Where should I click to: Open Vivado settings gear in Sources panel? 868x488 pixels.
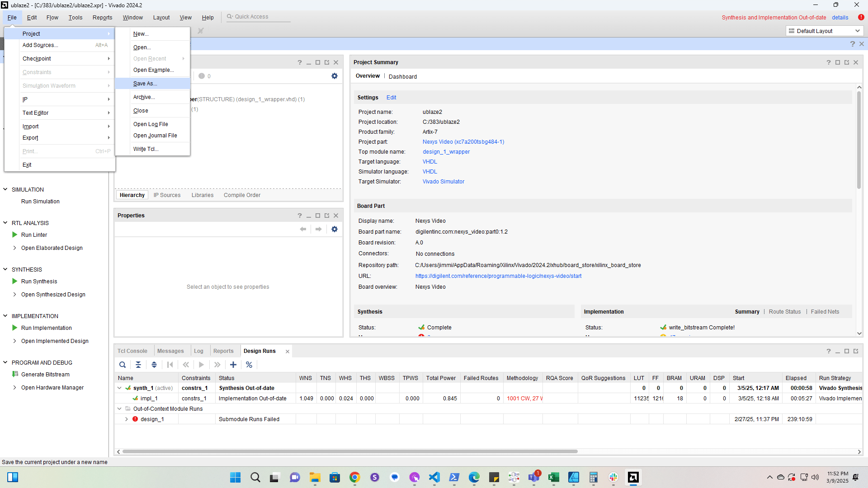[335, 76]
